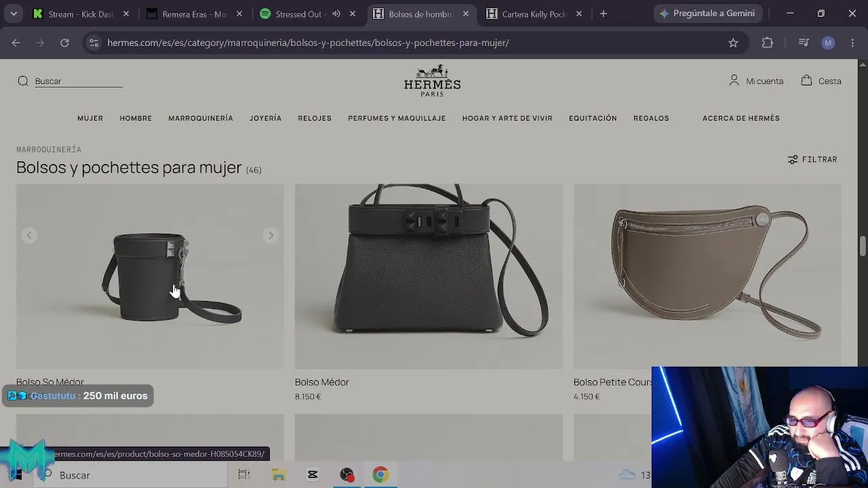The height and width of the screenshot is (488, 868).
Task: Open the Filtrar filter panel
Action: tap(812, 159)
